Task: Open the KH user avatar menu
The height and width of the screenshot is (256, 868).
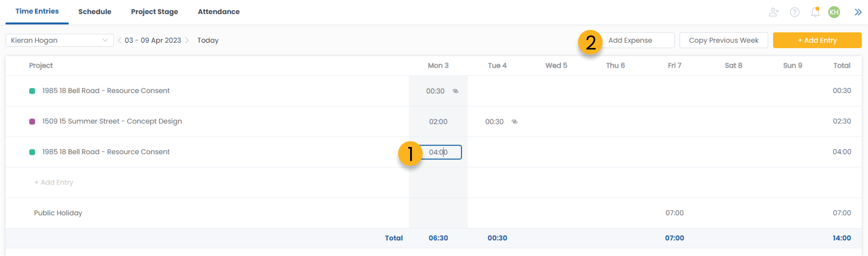Action: coord(834,12)
